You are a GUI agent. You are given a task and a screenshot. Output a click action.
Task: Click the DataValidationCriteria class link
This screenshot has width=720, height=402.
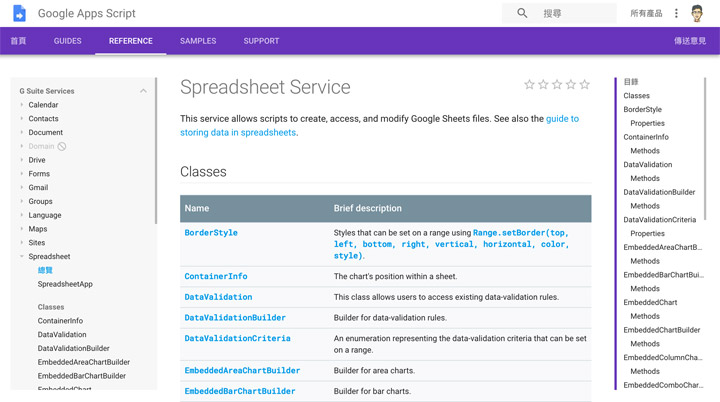[237, 339]
